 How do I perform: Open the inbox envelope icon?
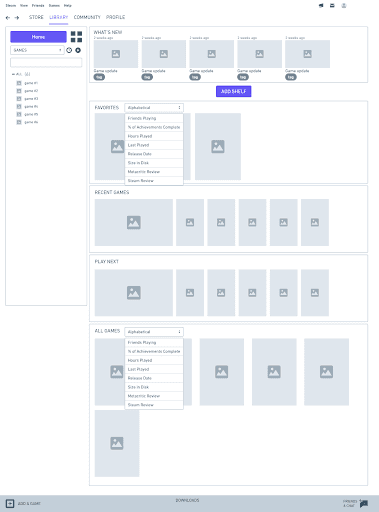point(332,6)
